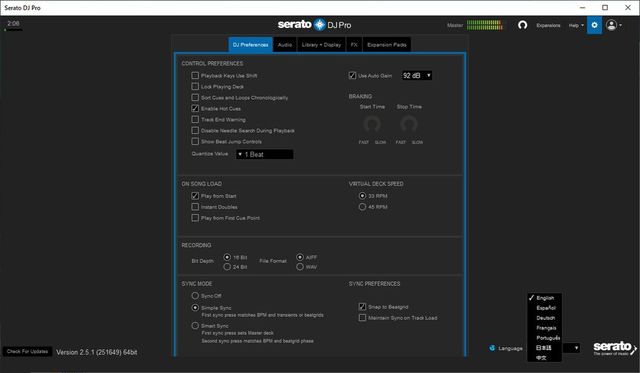This screenshot has width=640, height=373.
Task: Toggle Play from Start checkbox
Action: pyautogui.click(x=195, y=196)
